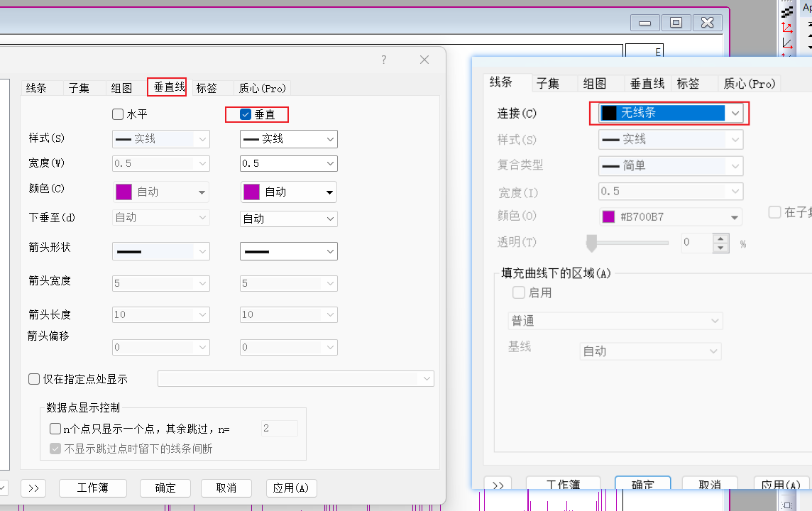Open the dropdown beside 仅在指定点处显示

(x=296, y=378)
